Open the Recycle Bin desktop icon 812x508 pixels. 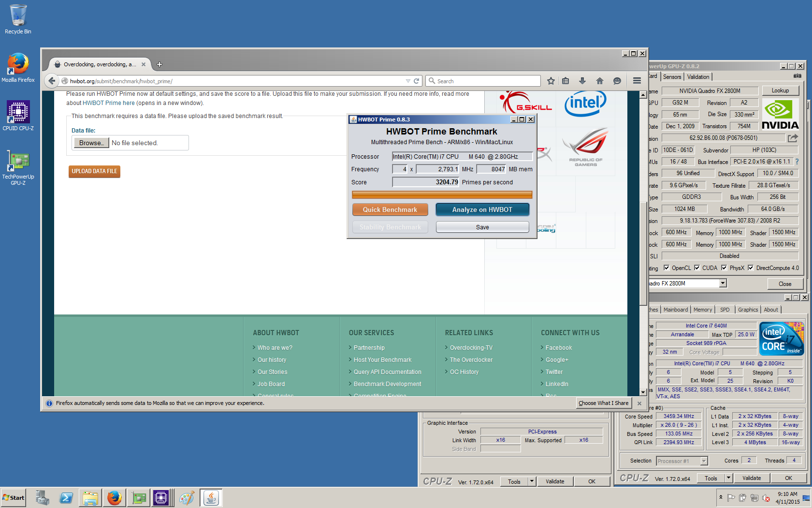18,19
